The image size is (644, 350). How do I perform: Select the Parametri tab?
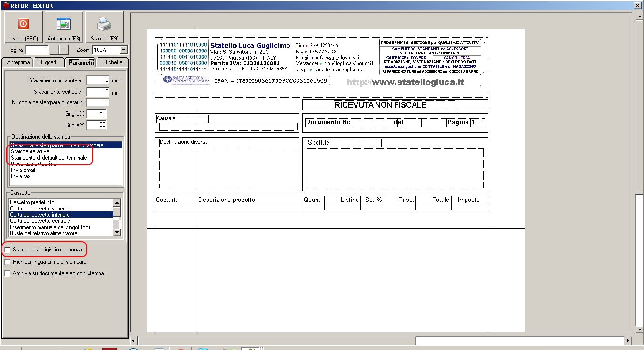coord(80,62)
